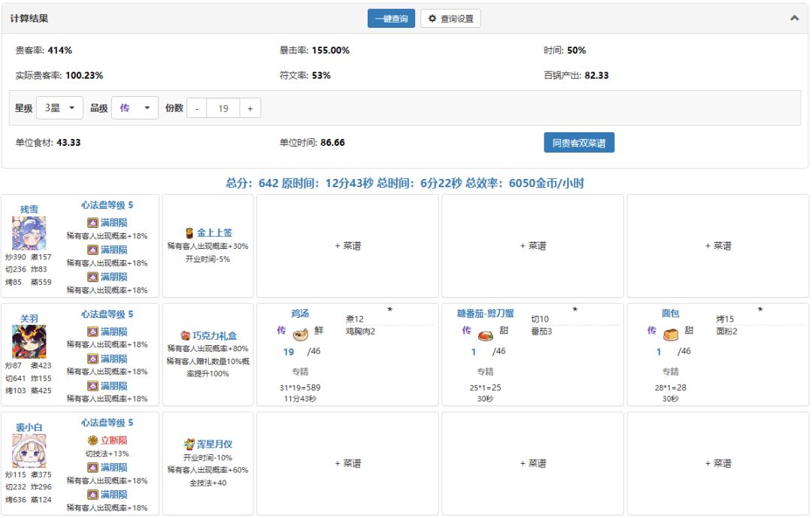Click the 金上上签 equipment icon
This screenshot has height=518, width=812.
tap(189, 233)
